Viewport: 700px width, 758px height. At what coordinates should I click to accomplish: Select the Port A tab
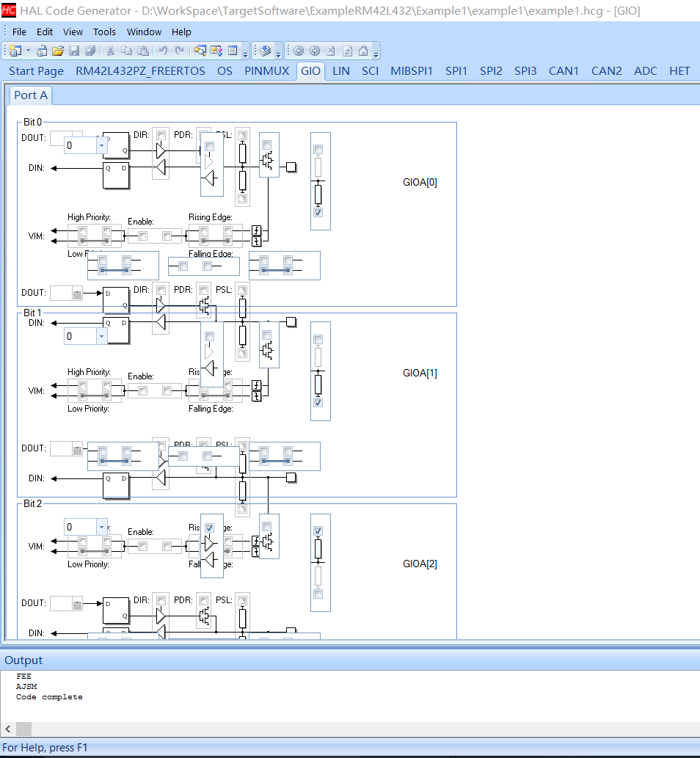(x=31, y=95)
